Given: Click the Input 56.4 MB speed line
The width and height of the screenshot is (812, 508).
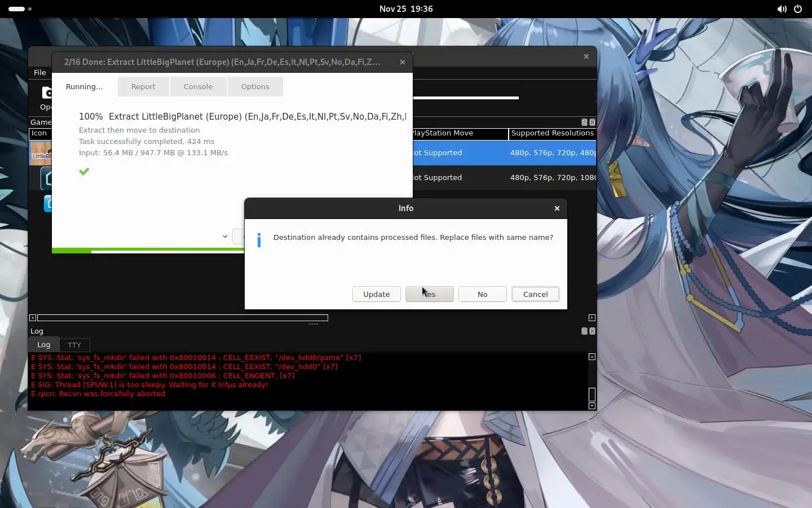Looking at the screenshot, I should [153, 153].
